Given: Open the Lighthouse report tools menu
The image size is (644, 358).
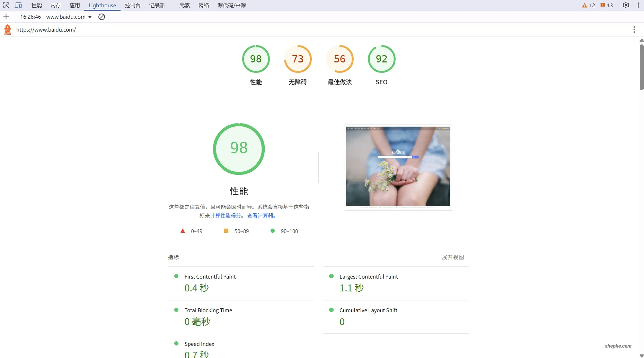Looking at the screenshot, I should 634,29.
